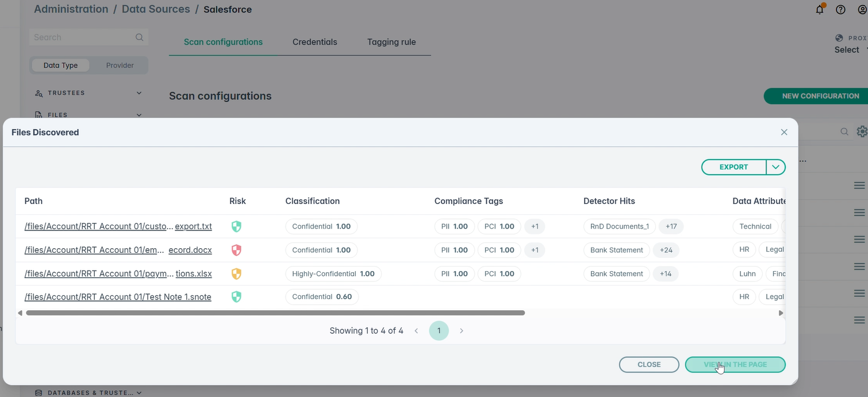868x397 pixels.
Task: Open the help question mark icon
Action: pos(840,9)
